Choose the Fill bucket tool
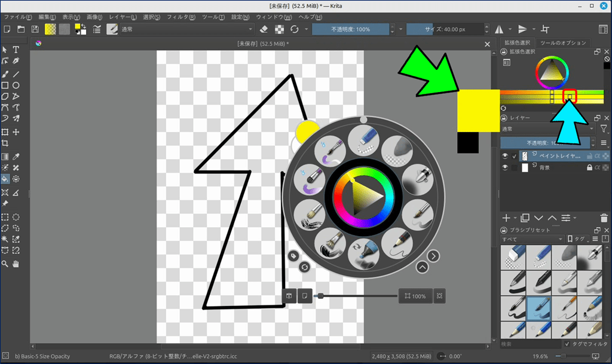 pyautogui.click(x=5, y=178)
